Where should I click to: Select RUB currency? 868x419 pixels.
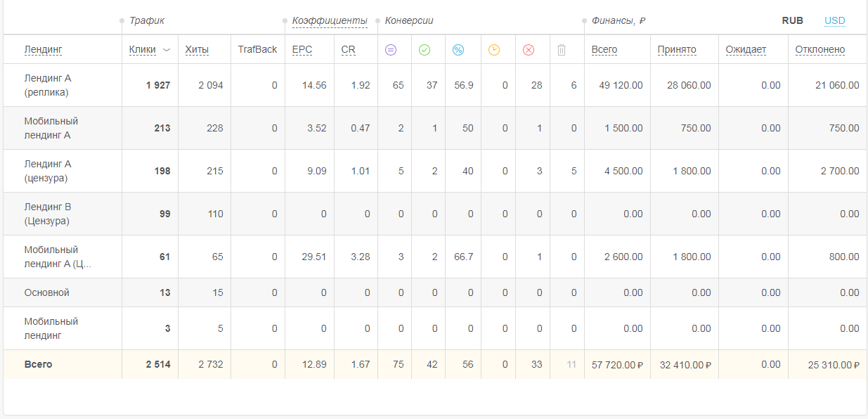tap(792, 21)
